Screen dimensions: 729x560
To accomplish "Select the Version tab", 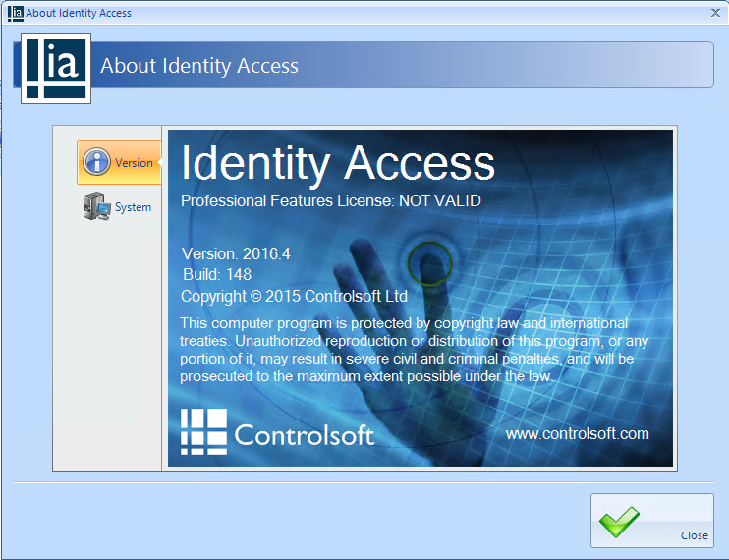I will 119,163.
